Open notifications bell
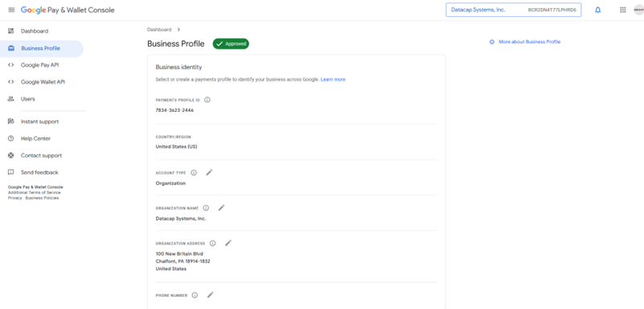The width and height of the screenshot is (644, 309). 597,10
